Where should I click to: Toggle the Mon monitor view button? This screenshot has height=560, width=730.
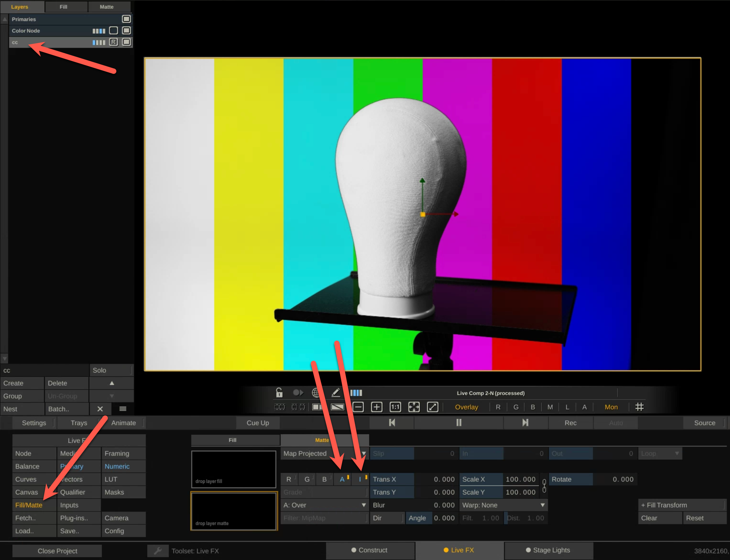(x=611, y=407)
